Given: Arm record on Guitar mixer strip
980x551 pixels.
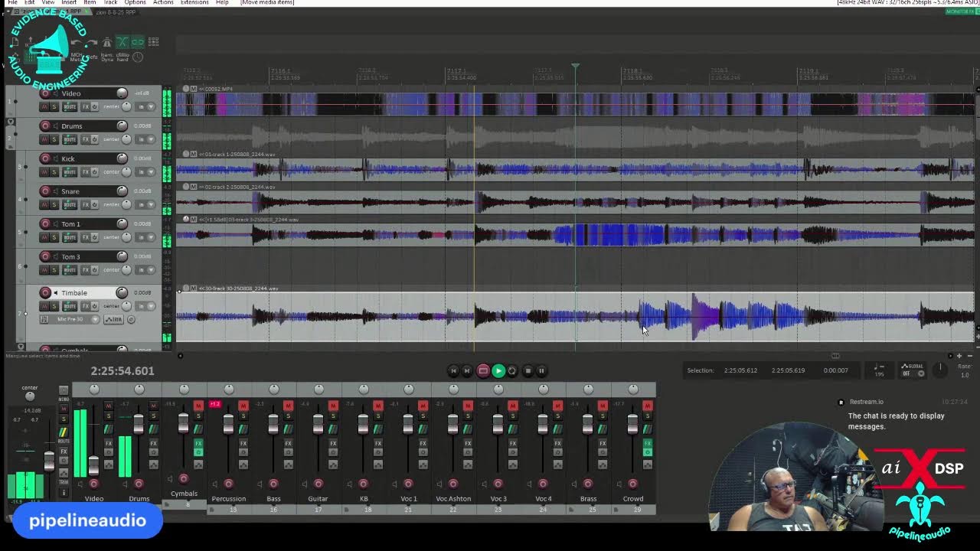Looking at the screenshot, I should [318, 484].
